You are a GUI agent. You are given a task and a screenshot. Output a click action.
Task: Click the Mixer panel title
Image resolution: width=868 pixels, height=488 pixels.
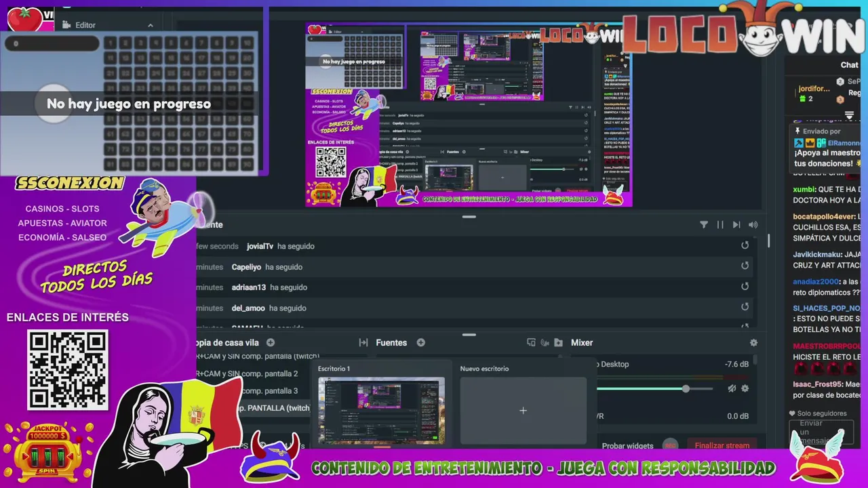(582, 343)
